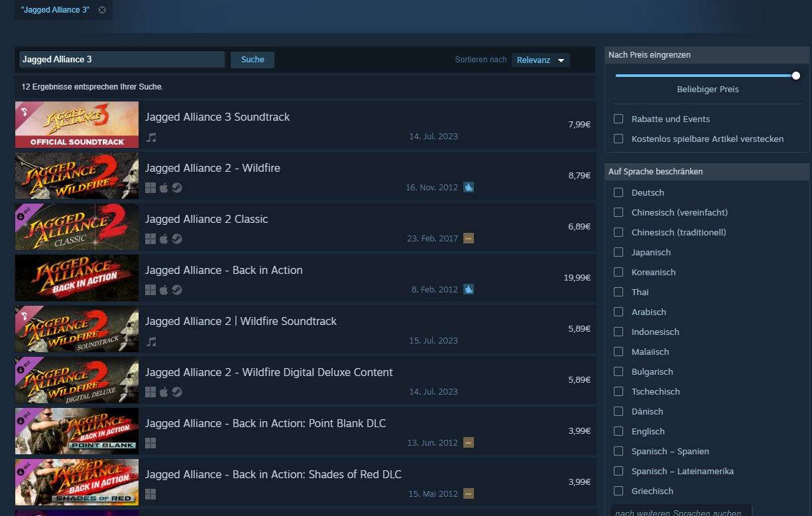Open Wildfire Digital Deluxe Content title
Viewport: 812px width, 516px height.
pos(269,372)
